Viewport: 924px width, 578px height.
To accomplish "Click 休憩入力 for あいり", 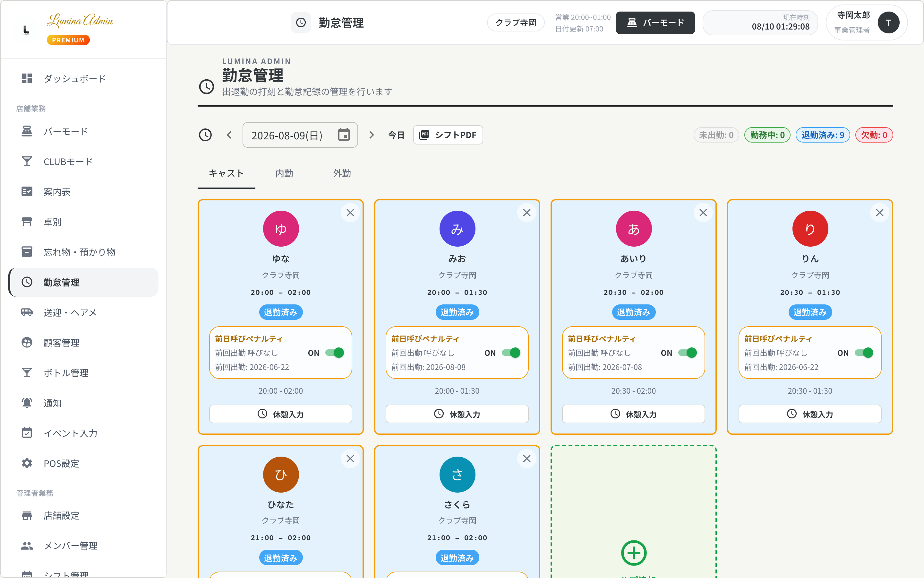I will (633, 414).
